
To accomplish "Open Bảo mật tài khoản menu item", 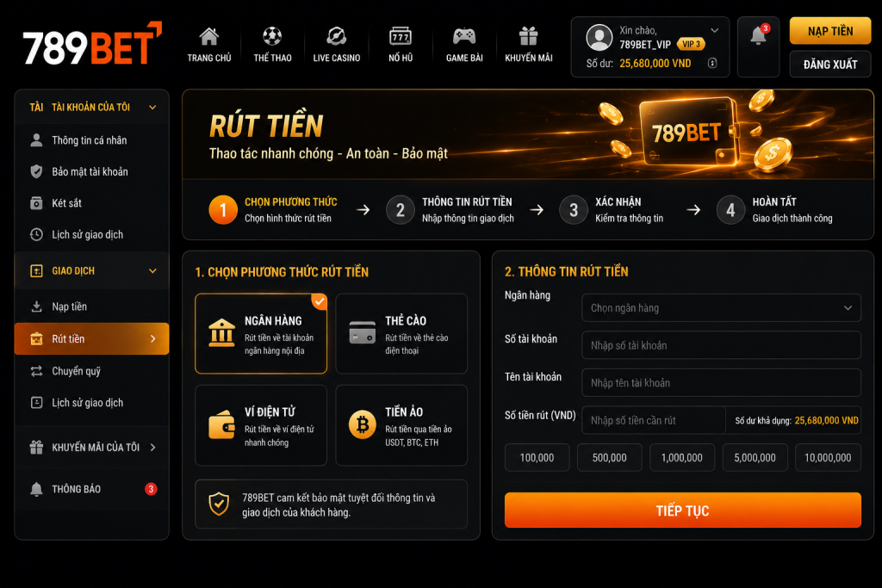I will click(91, 171).
